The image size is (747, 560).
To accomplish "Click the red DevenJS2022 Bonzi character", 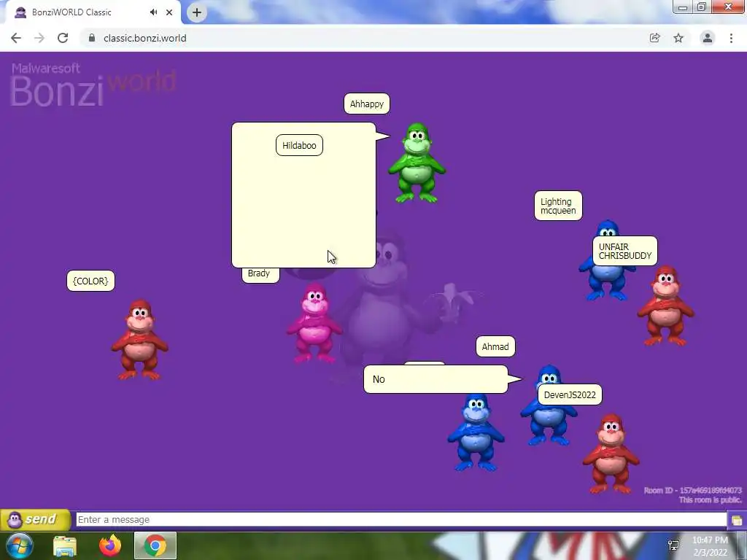I will (x=611, y=454).
